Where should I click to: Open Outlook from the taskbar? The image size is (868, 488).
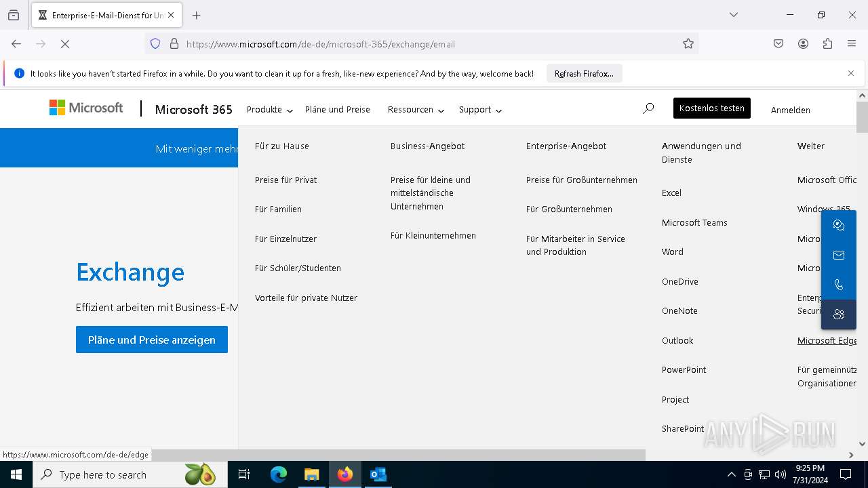(378, 474)
